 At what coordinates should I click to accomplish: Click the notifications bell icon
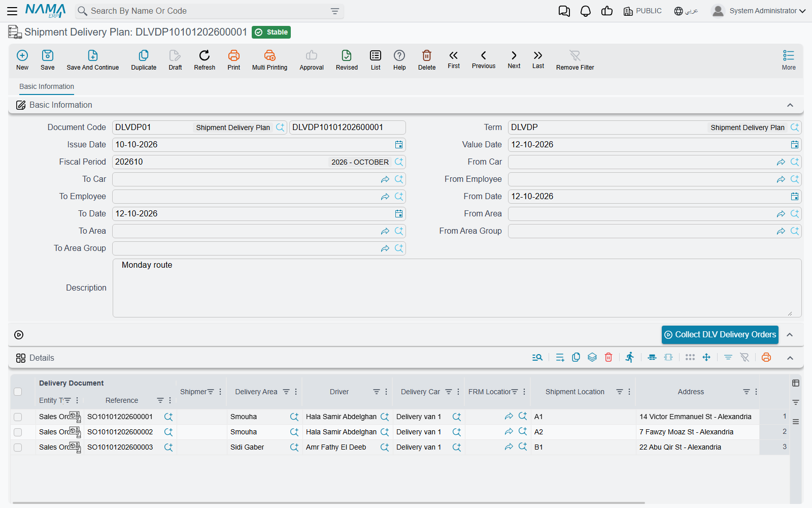click(586, 11)
